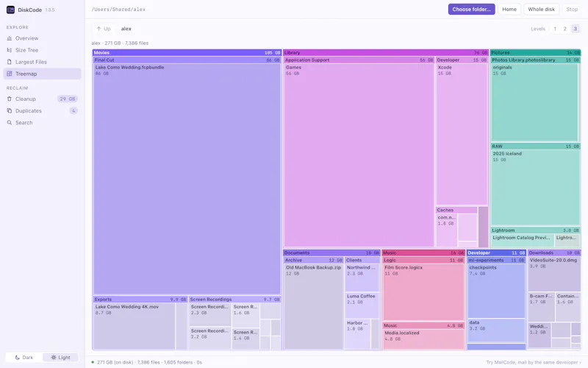588x368 pixels.
Task: Select the Exports folder header
Action: [x=140, y=300]
